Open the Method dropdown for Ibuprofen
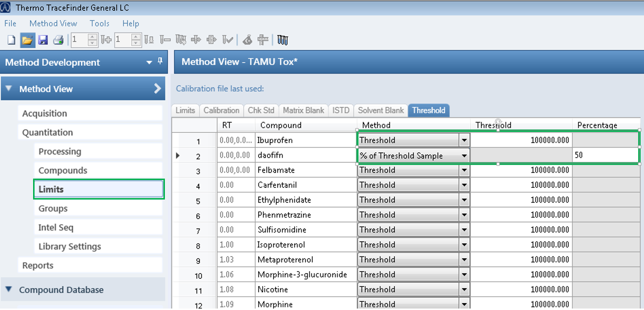This screenshot has width=644, height=310. point(464,140)
